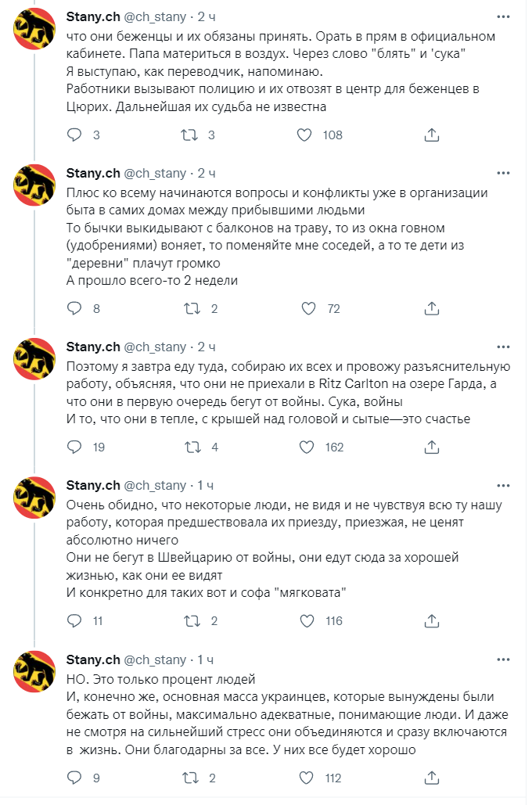
Task: Retweet the tweet with 108 likes
Action: point(189,135)
